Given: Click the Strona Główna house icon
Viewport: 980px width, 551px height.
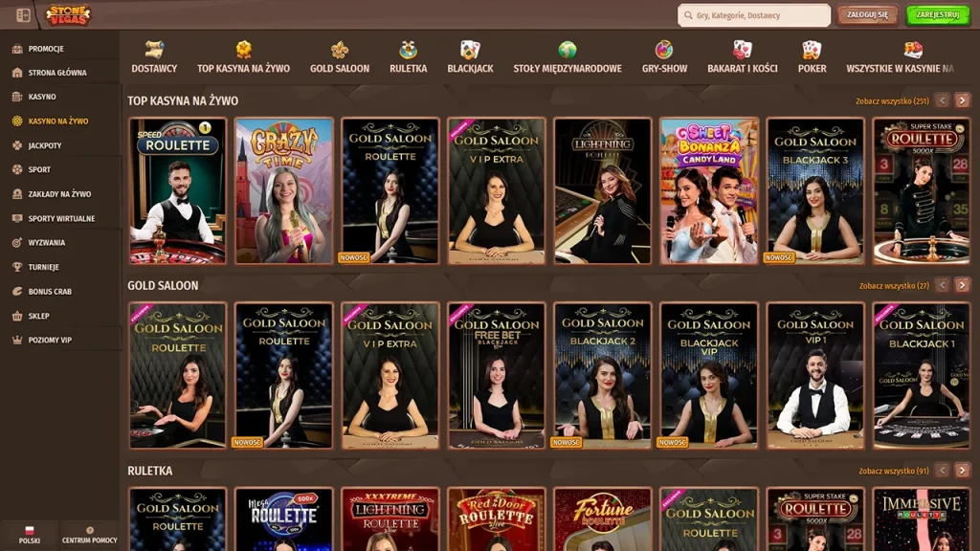Looking at the screenshot, I should click(x=17, y=73).
